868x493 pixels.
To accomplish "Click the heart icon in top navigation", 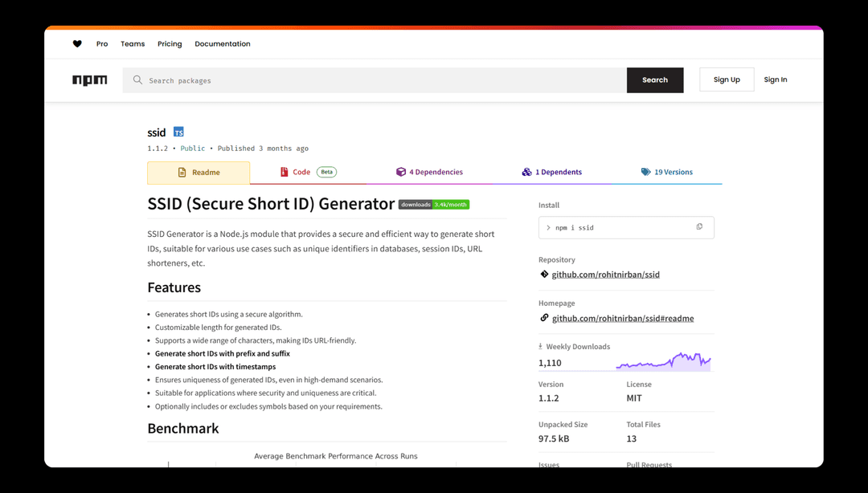I will pos(77,44).
